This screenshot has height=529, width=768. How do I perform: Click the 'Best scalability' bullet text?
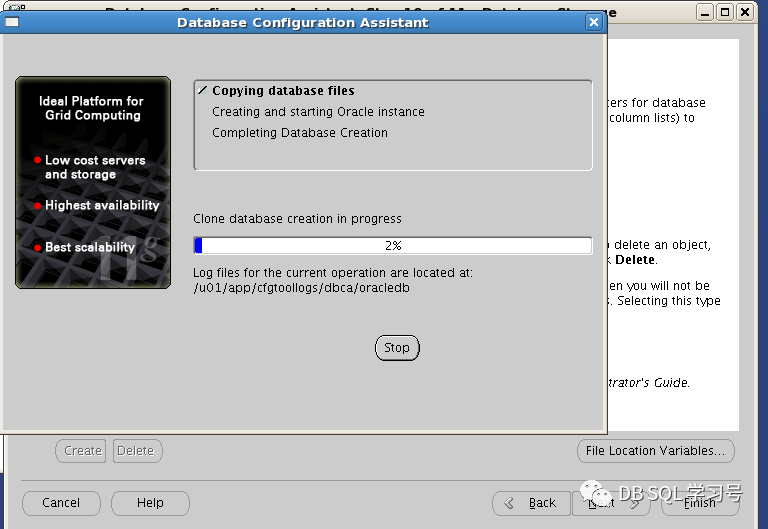coord(90,247)
